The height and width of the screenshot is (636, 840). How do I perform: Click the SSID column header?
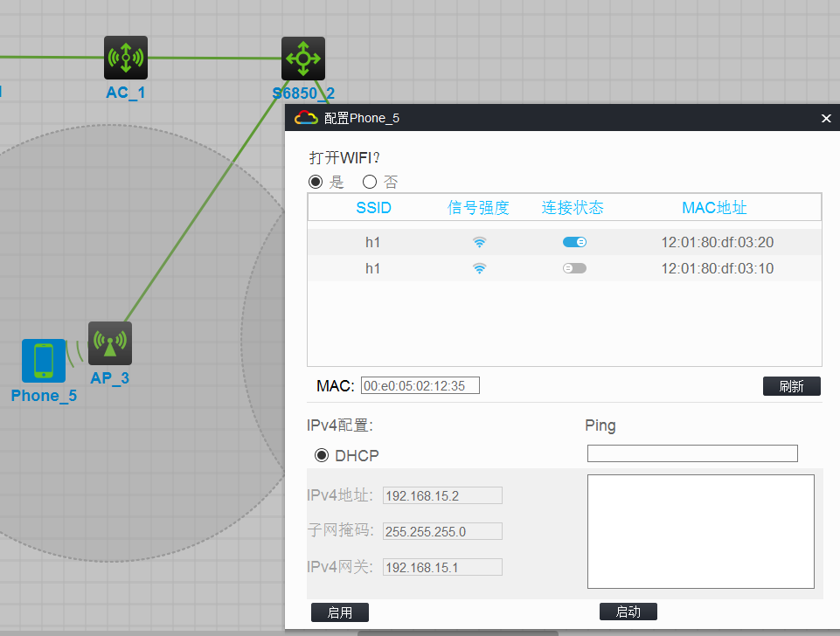[373, 208]
